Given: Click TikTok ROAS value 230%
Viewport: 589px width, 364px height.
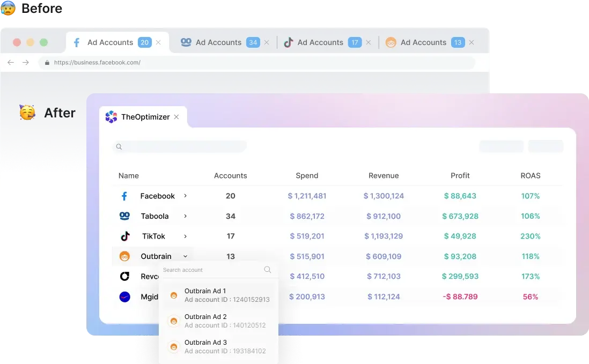Looking at the screenshot, I should (x=531, y=236).
